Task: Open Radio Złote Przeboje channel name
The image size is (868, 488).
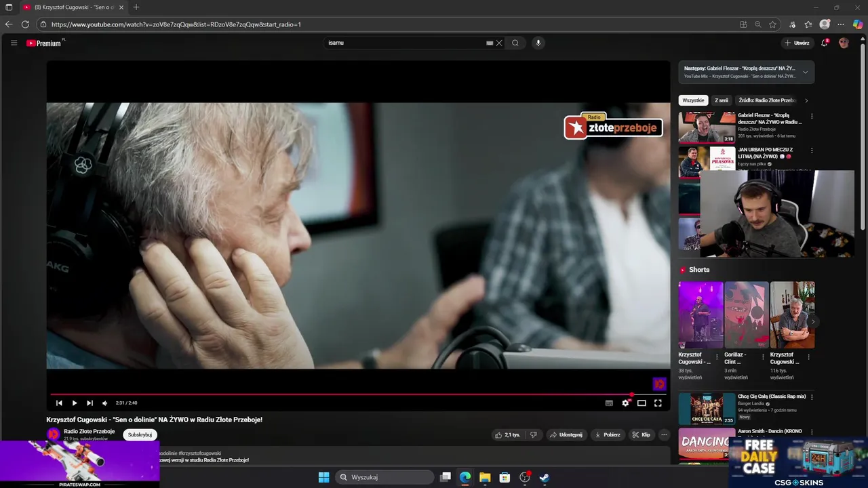Action: (x=89, y=431)
